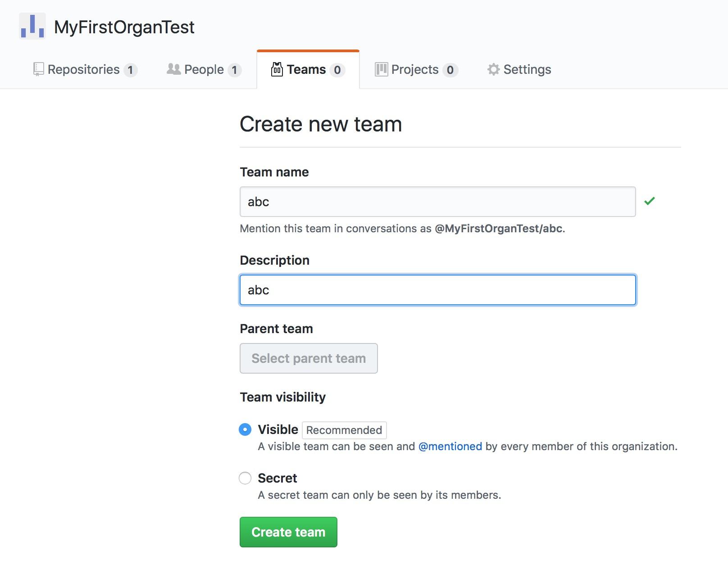
Task: Open the People tab
Action: pyautogui.click(x=204, y=70)
